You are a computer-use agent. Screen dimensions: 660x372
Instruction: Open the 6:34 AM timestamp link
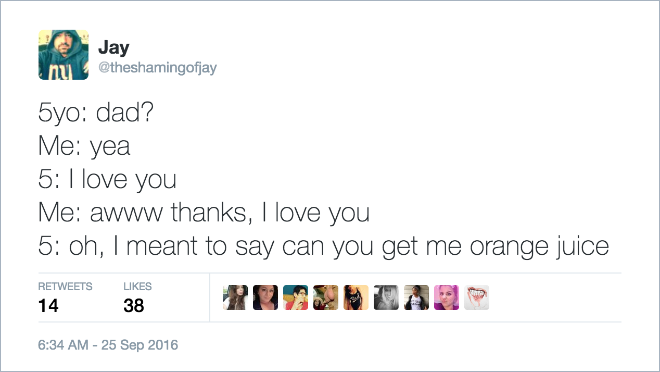pyautogui.click(x=108, y=345)
